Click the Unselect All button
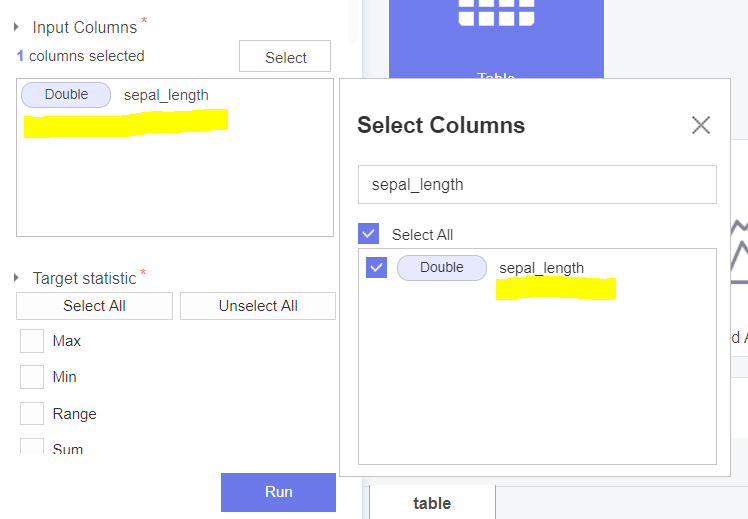Viewport: 748px width, 519px height. (x=258, y=306)
